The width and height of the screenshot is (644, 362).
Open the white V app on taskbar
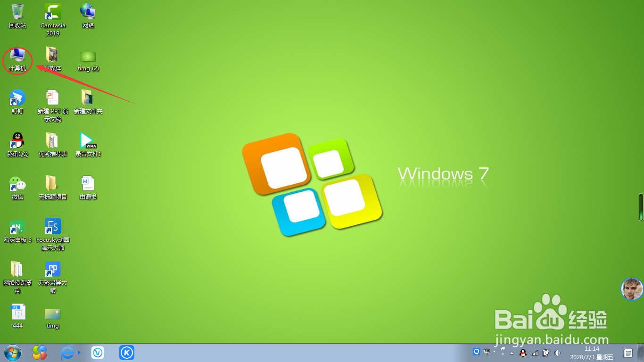[x=98, y=353]
